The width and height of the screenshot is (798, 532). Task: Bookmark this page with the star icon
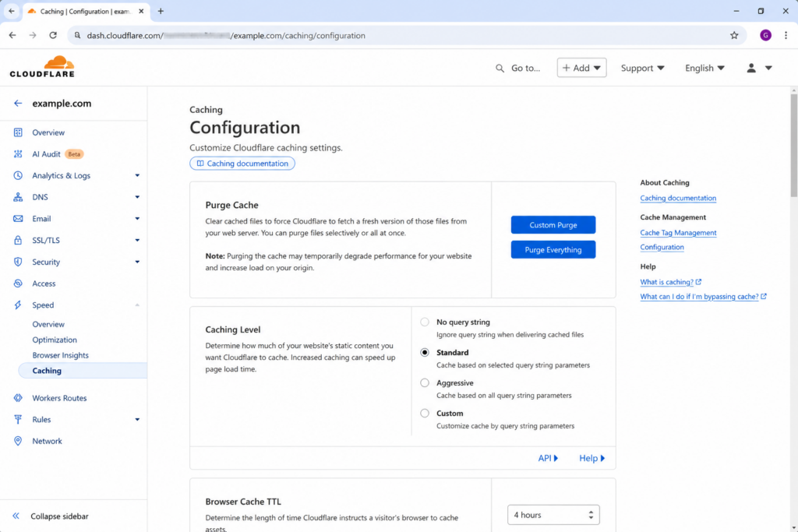734,35
